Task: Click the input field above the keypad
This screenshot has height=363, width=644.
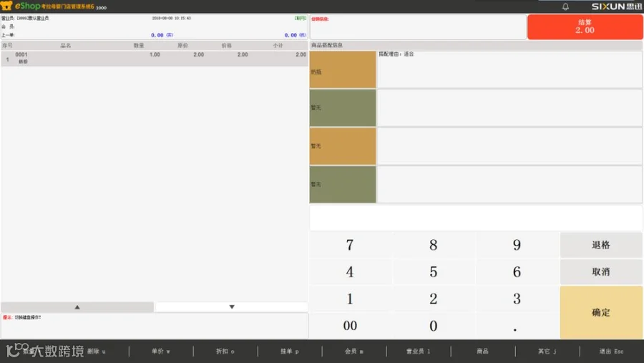Action: pyautogui.click(x=476, y=218)
